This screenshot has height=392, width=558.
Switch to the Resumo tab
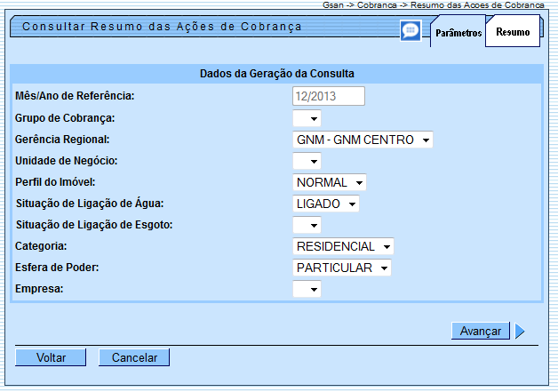click(x=514, y=33)
